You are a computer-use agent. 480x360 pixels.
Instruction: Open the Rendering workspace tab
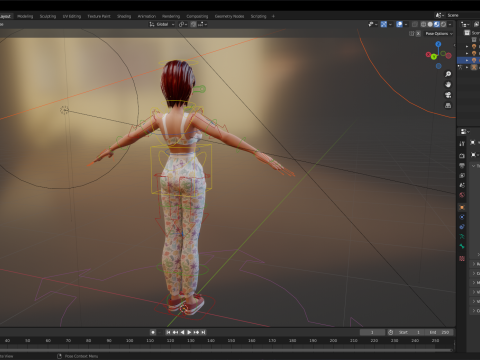171,16
